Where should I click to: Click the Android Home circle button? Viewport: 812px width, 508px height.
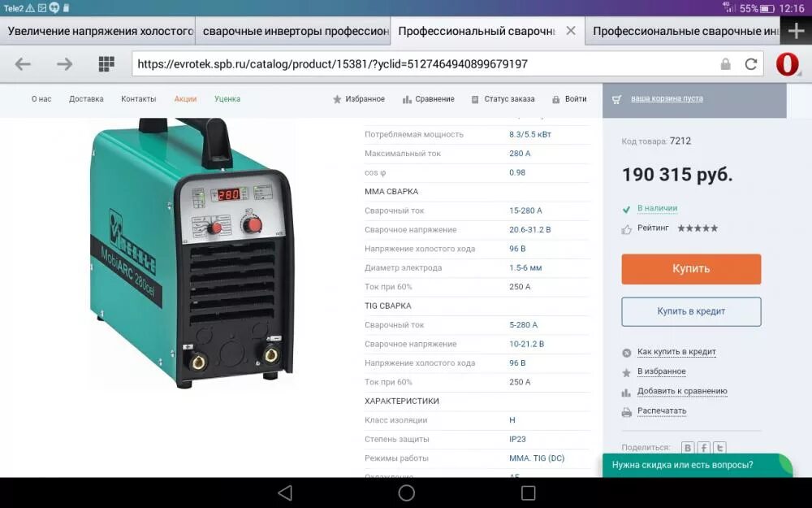click(x=407, y=493)
